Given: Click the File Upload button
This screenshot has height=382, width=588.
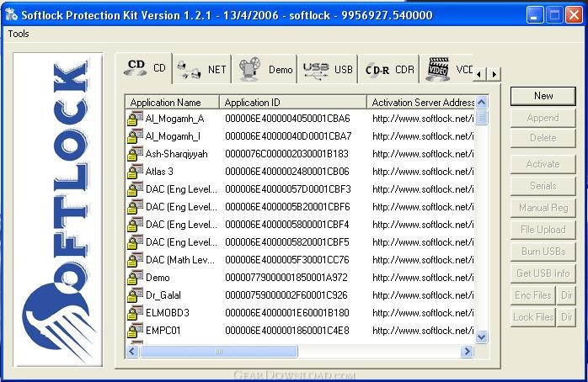Looking at the screenshot, I should point(543,230).
